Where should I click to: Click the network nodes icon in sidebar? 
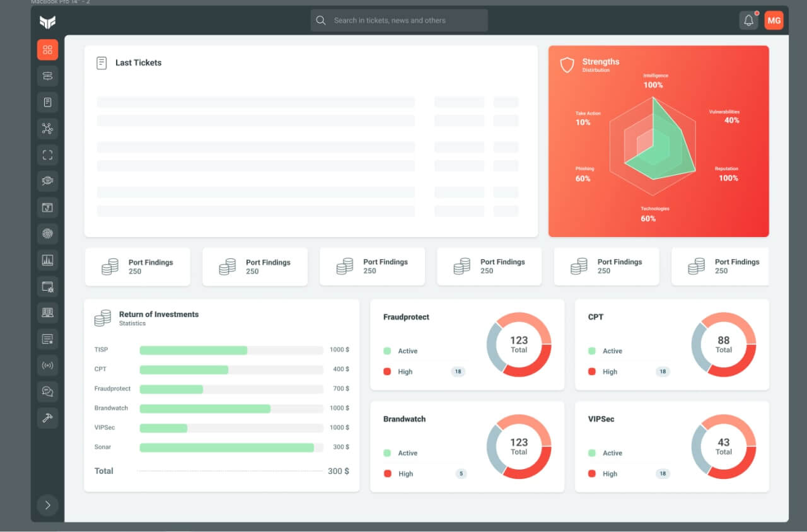coord(47,129)
